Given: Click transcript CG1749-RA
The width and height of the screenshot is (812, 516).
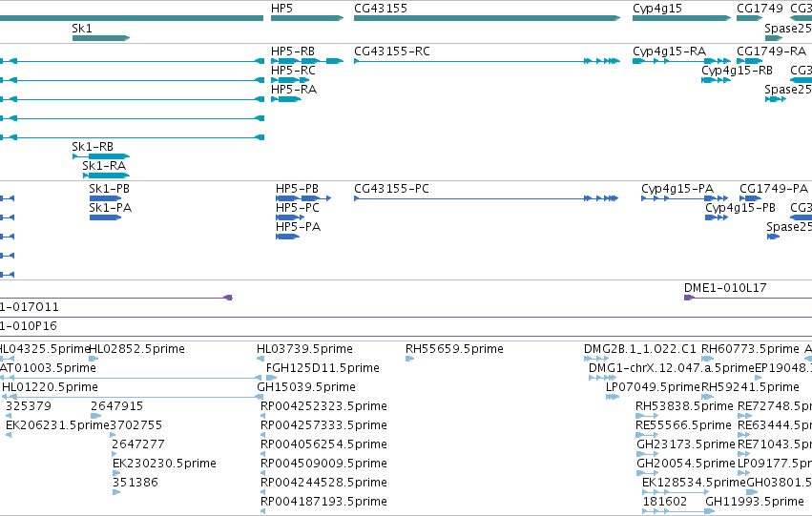Looking at the screenshot, I should [749, 61].
